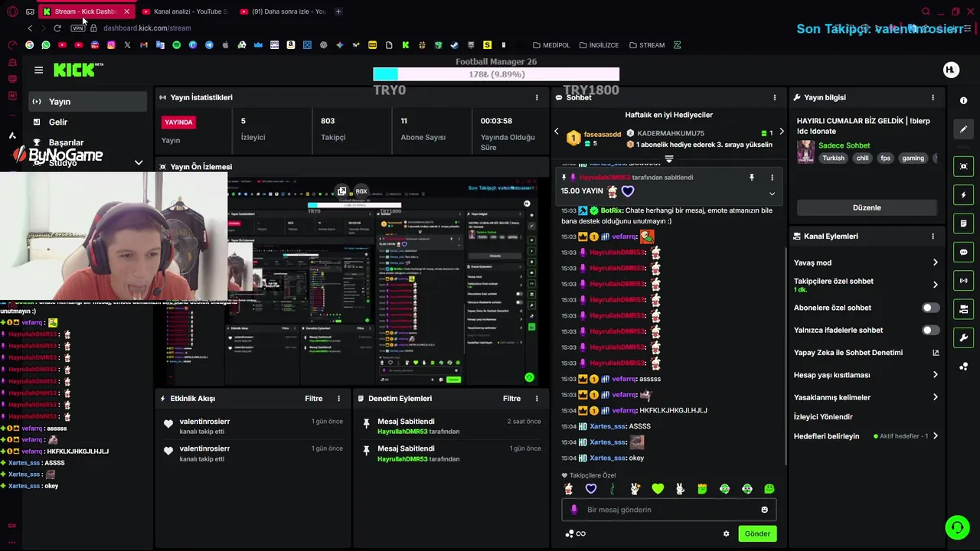
Task: Click the Turkish tag
Action: (x=833, y=158)
